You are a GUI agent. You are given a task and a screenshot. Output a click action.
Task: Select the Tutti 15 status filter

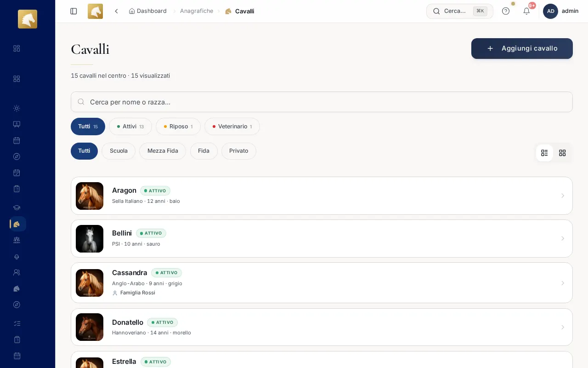[x=88, y=126]
